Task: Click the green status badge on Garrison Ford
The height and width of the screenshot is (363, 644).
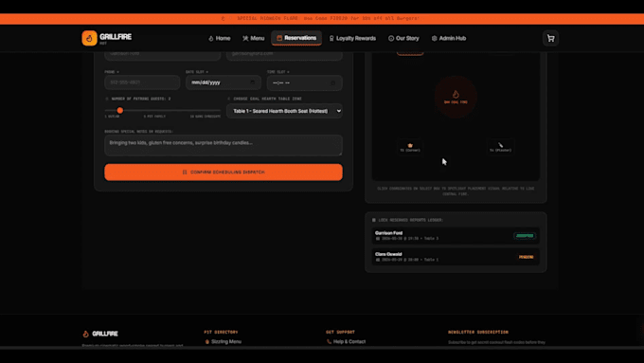Action: pyautogui.click(x=525, y=236)
